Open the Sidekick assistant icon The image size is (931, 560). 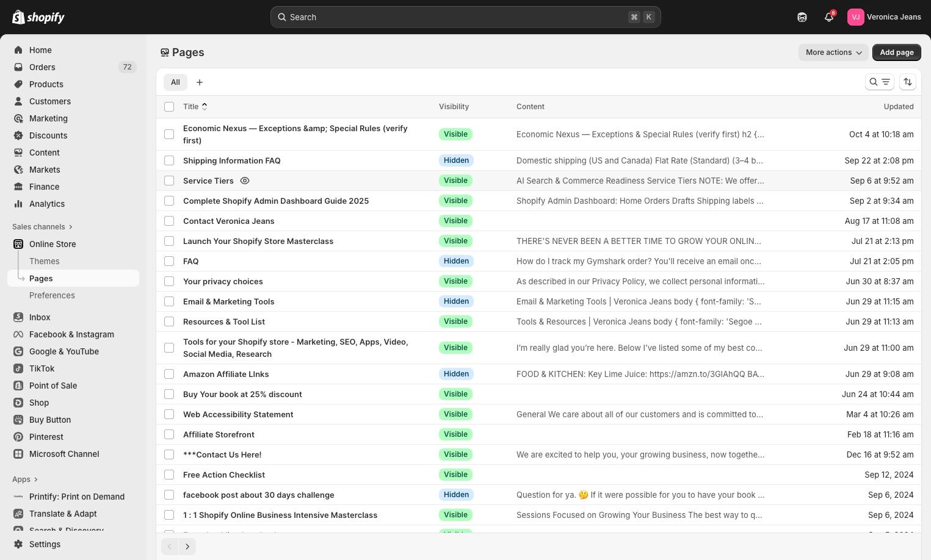point(802,17)
